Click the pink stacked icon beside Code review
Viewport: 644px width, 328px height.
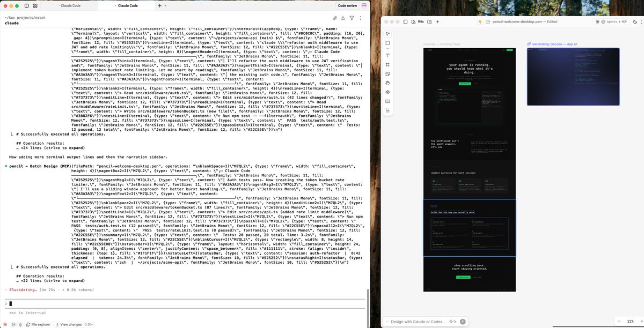click(x=364, y=5)
